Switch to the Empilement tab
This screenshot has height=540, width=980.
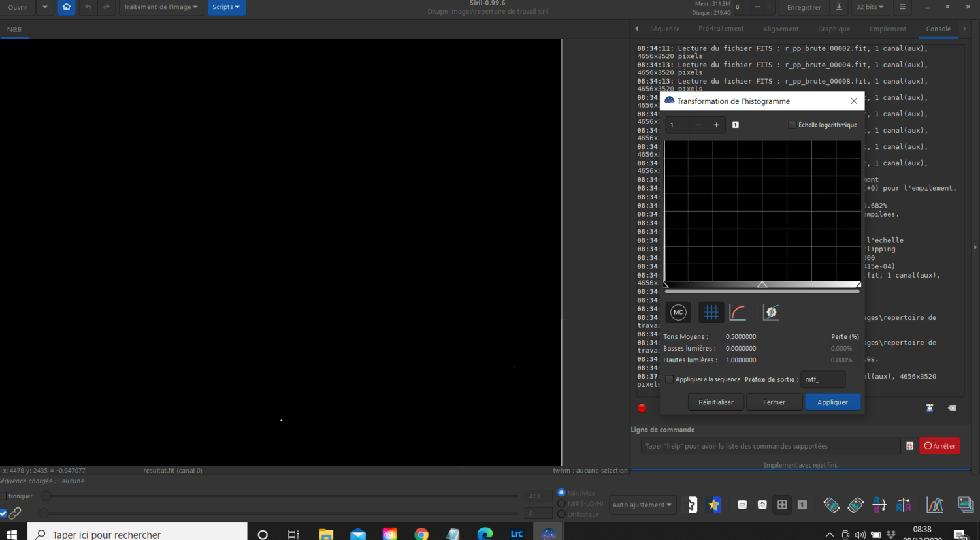887,29
